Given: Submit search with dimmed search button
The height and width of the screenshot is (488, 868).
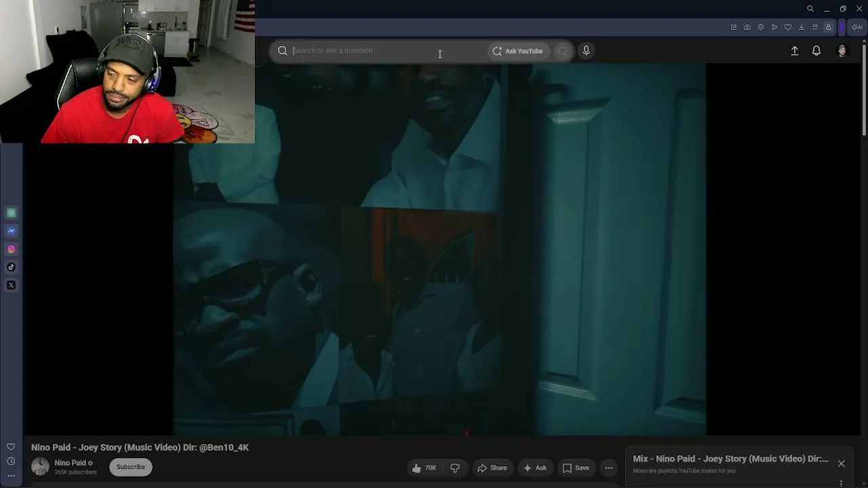Looking at the screenshot, I should [562, 51].
